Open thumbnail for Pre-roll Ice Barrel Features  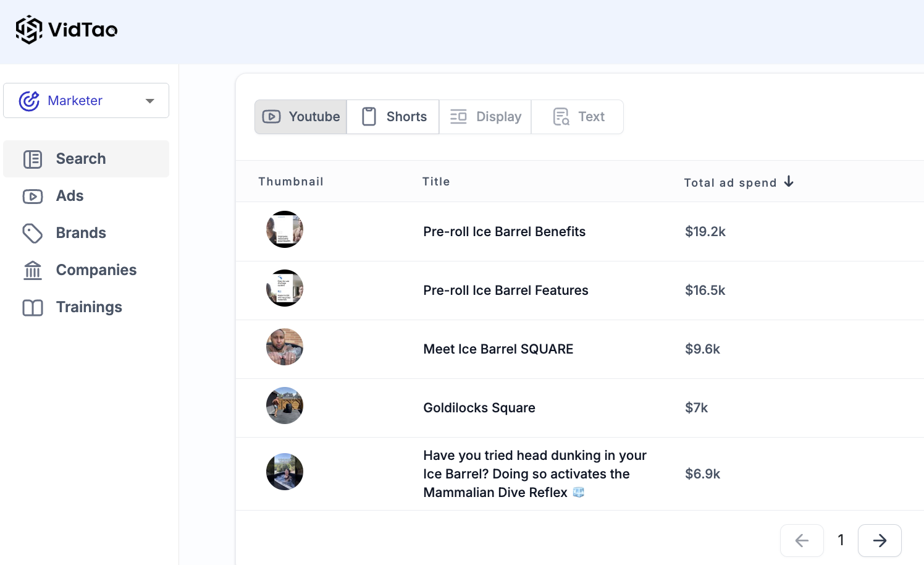pyautogui.click(x=285, y=288)
